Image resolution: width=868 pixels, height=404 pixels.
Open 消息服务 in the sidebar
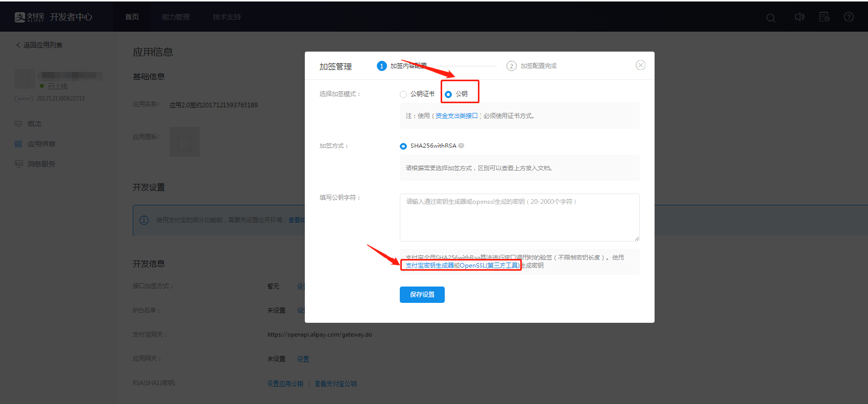click(x=41, y=164)
